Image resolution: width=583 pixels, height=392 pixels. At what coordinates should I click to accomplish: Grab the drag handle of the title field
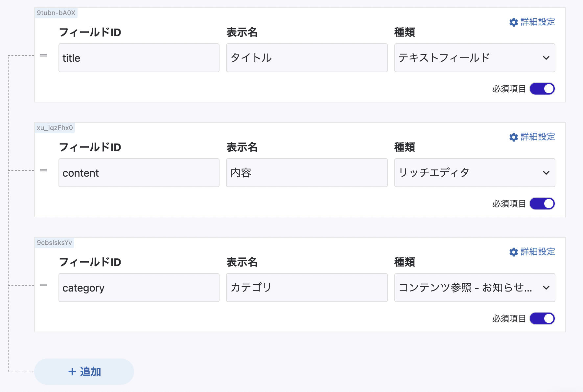pyautogui.click(x=43, y=55)
